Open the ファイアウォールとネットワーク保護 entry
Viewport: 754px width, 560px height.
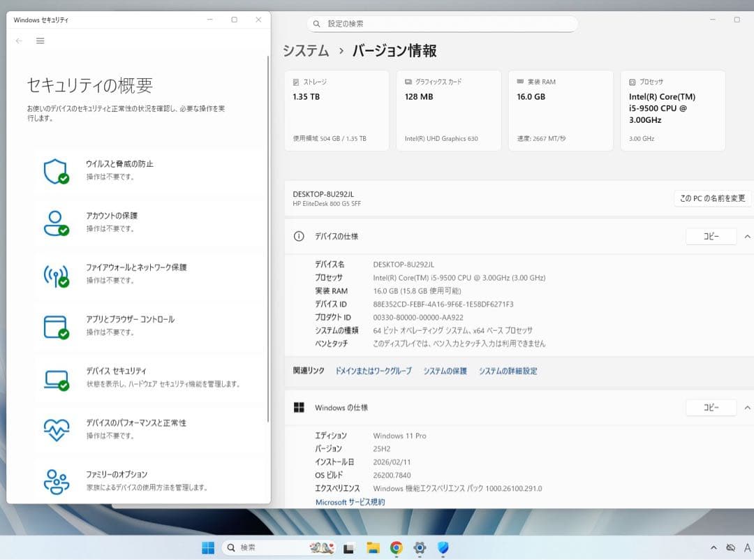point(149,274)
